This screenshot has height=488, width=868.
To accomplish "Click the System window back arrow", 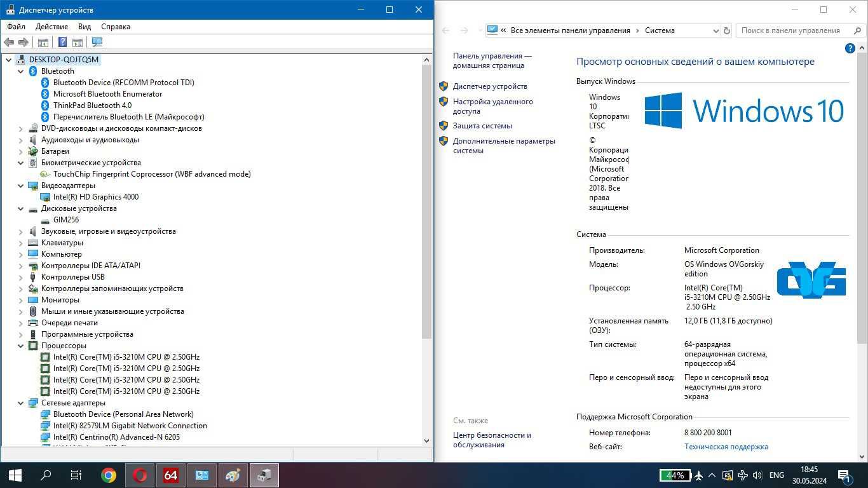I will tap(446, 30).
